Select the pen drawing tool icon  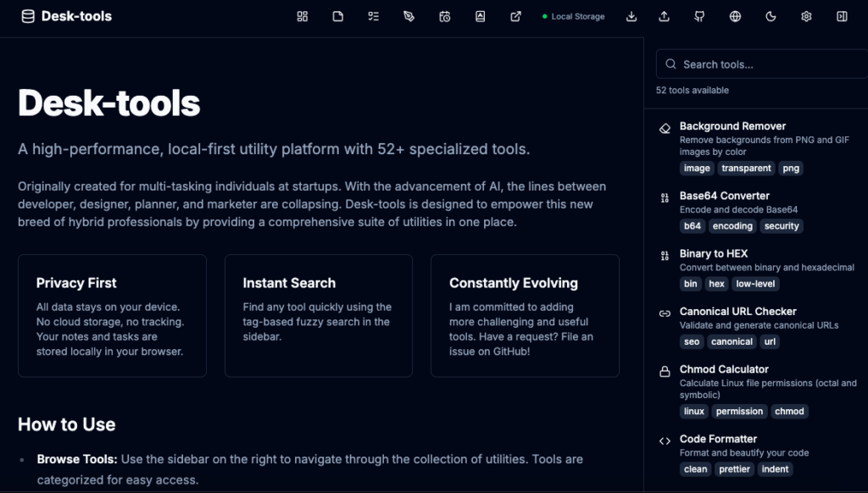[x=409, y=16]
